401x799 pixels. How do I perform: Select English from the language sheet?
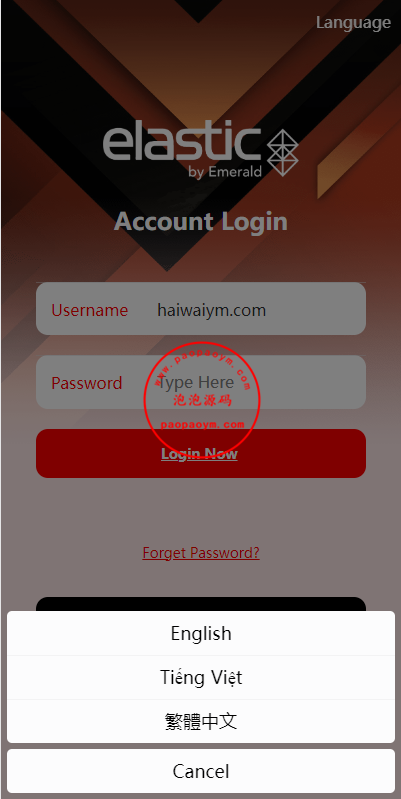click(201, 633)
